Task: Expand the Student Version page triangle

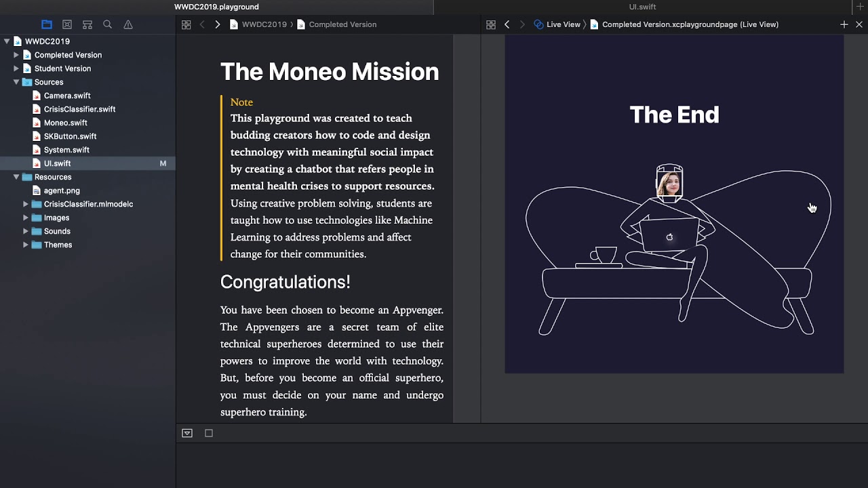Action: [x=16, y=68]
